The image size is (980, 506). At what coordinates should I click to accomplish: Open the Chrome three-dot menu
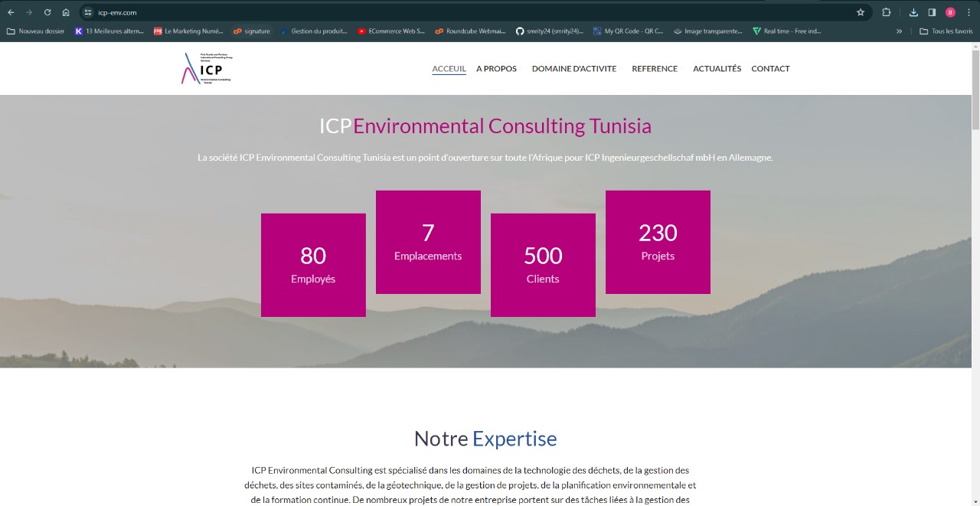tap(968, 12)
